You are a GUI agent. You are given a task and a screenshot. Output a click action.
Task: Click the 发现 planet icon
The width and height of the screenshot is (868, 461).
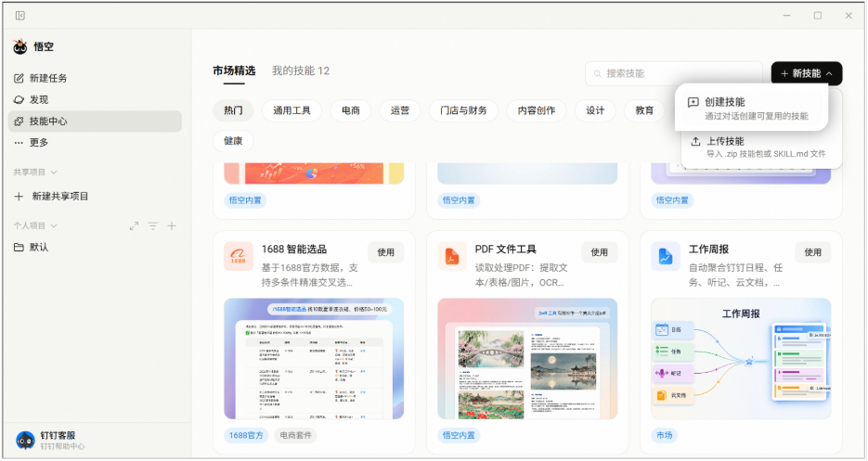(x=19, y=99)
